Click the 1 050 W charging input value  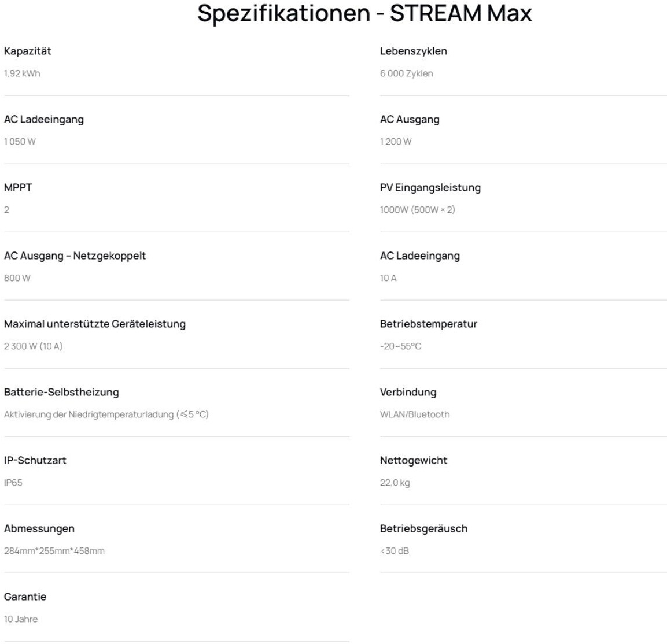click(20, 142)
